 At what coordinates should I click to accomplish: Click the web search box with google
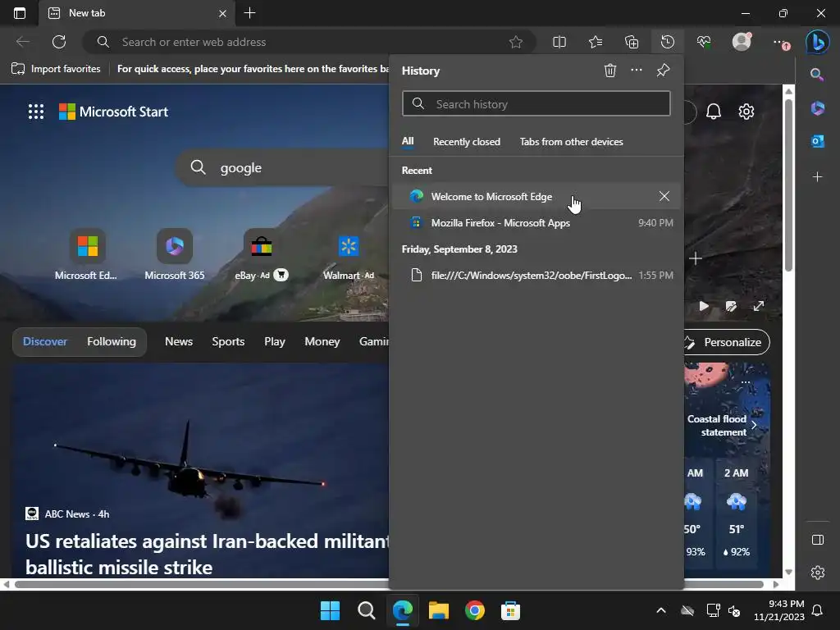pyautogui.click(x=284, y=167)
